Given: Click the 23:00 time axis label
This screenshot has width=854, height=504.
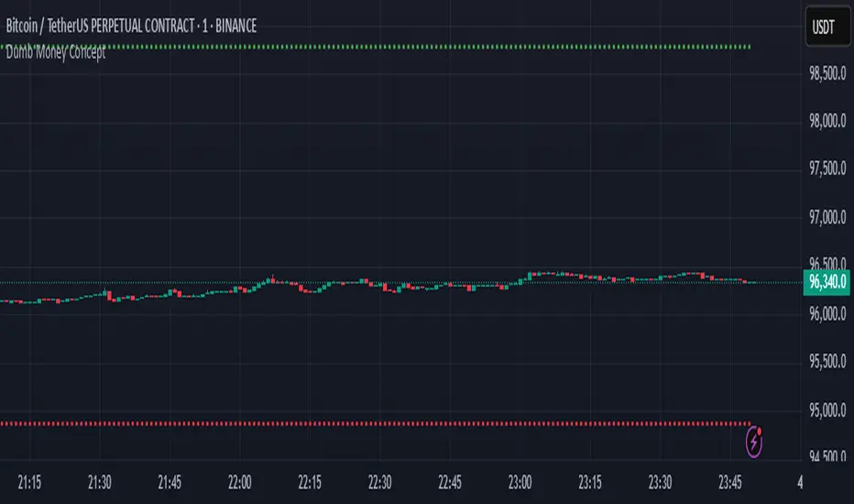Looking at the screenshot, I should click(520, 481).
